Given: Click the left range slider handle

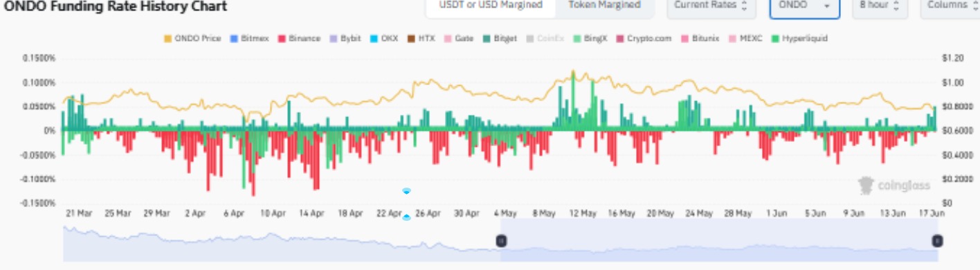Looking at the screenshot, I should pyautogui.click(x=501, y=240).
